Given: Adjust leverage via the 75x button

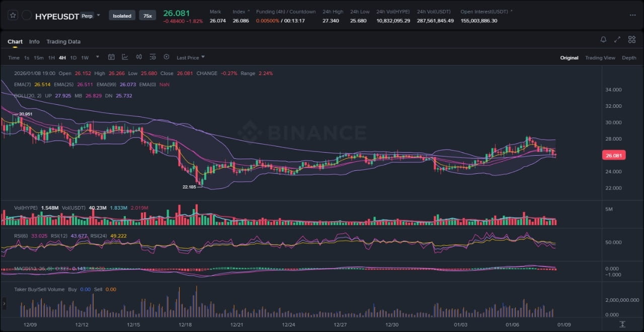Looking at the screenshot, I should coord(147,16).
